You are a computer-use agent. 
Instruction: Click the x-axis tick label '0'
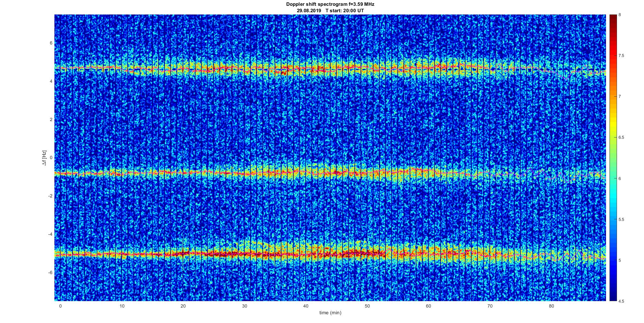pos(60,306)
